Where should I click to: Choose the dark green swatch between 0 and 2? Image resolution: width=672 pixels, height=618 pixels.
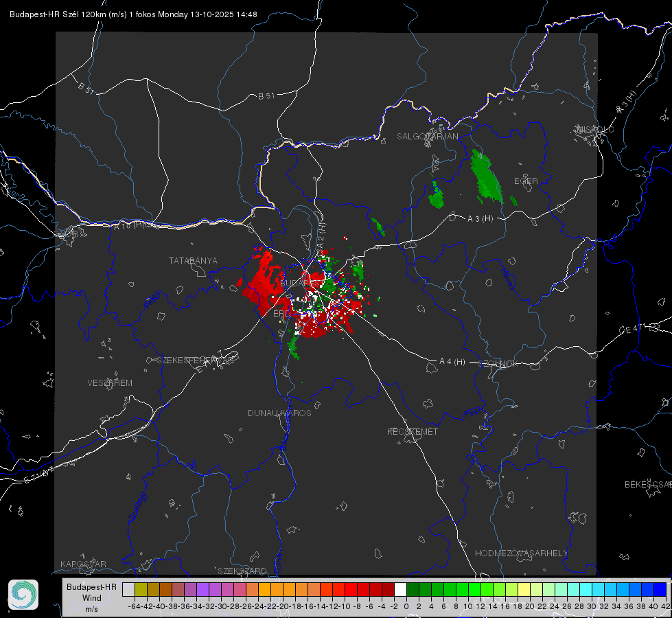coord(413,589)
